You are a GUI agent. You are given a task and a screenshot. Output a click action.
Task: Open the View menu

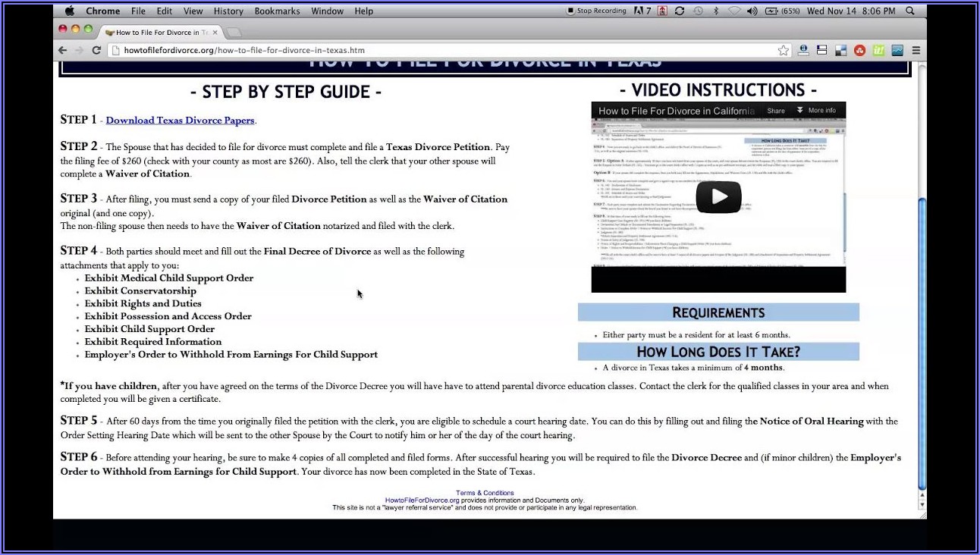pyautogui.click(x=193, y=11)
